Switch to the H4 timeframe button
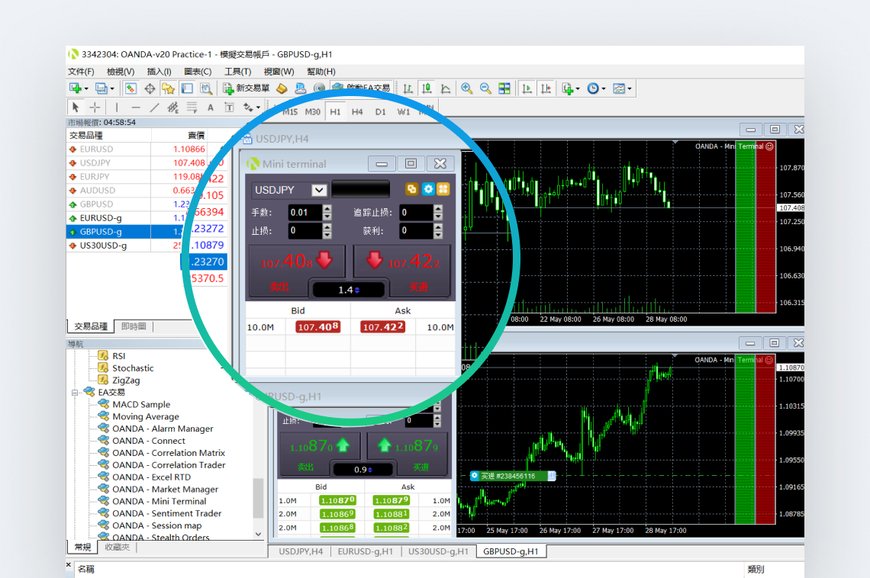The width and height of the screenshot is (870, 578). (357, 112)
